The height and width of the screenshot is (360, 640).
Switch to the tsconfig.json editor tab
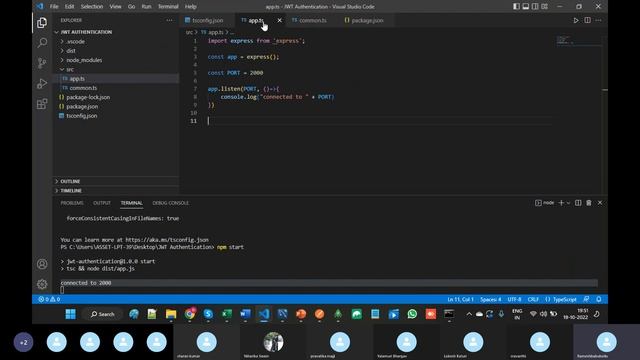point(207,20)
